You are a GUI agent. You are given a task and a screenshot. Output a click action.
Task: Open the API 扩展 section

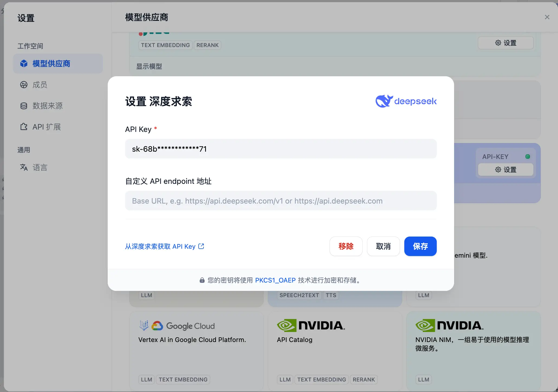(x=58, y=127)
